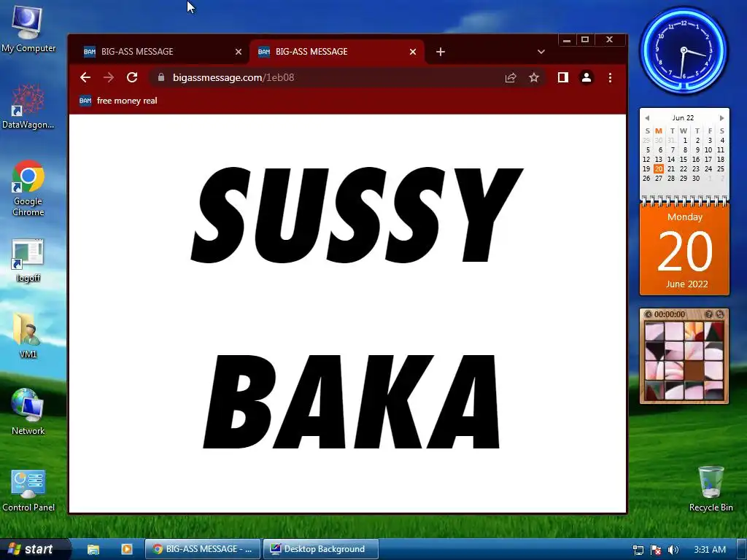
Task: Bookmark this tab with star icon
Action: click(x=534, y=77)
